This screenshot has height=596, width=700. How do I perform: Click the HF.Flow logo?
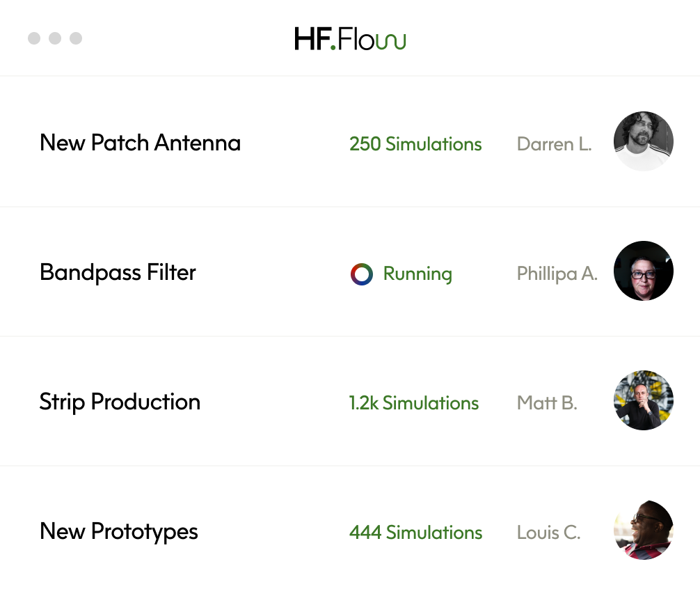[350, 38]
